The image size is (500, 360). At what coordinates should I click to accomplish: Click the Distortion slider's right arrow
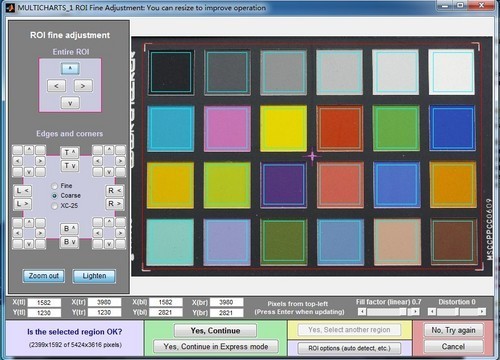pos(482,312)
